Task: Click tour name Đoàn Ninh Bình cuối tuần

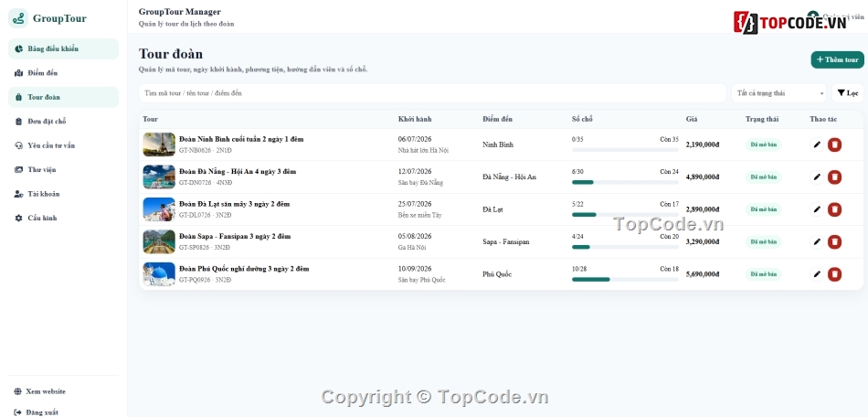Action: [241, 139]
